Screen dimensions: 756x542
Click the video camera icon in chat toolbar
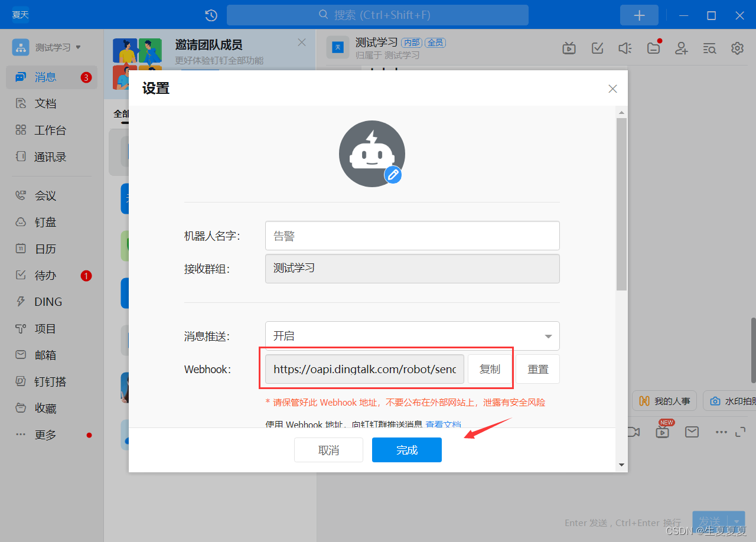pos(633,432)
